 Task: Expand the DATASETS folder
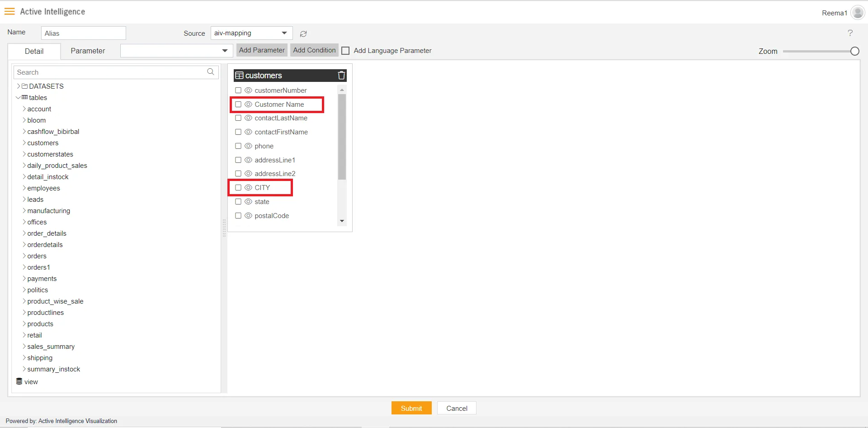coord(19,86)
